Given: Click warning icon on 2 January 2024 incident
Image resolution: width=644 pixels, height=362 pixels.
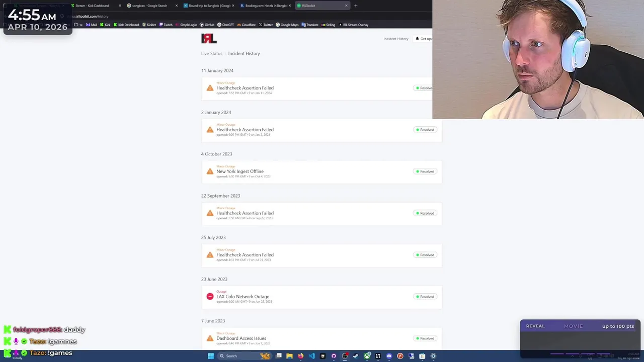Looking at the screenshot, I should [x=210, y=130].
